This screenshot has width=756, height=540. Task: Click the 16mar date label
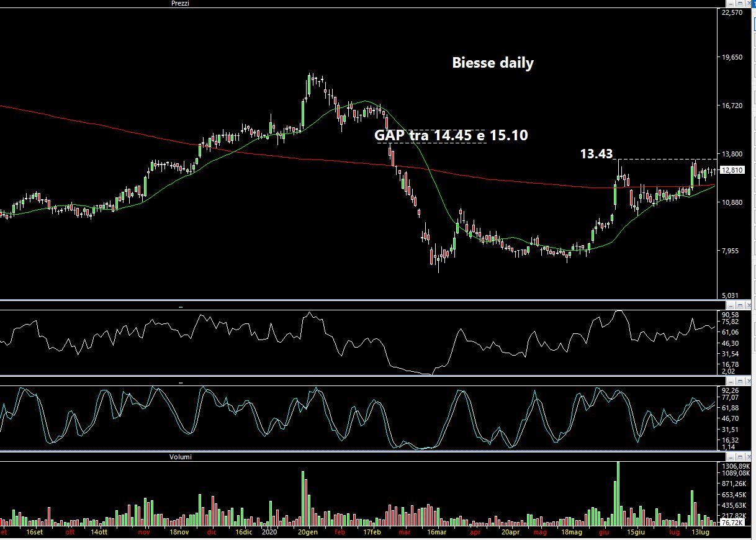[x=437, y=533]
